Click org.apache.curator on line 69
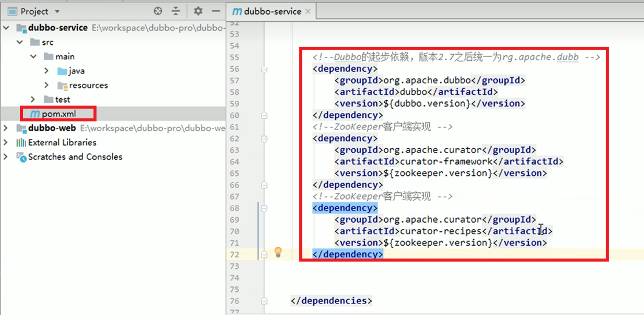The height and width of the screenshot is (315, 644). (x=432, y=219)
